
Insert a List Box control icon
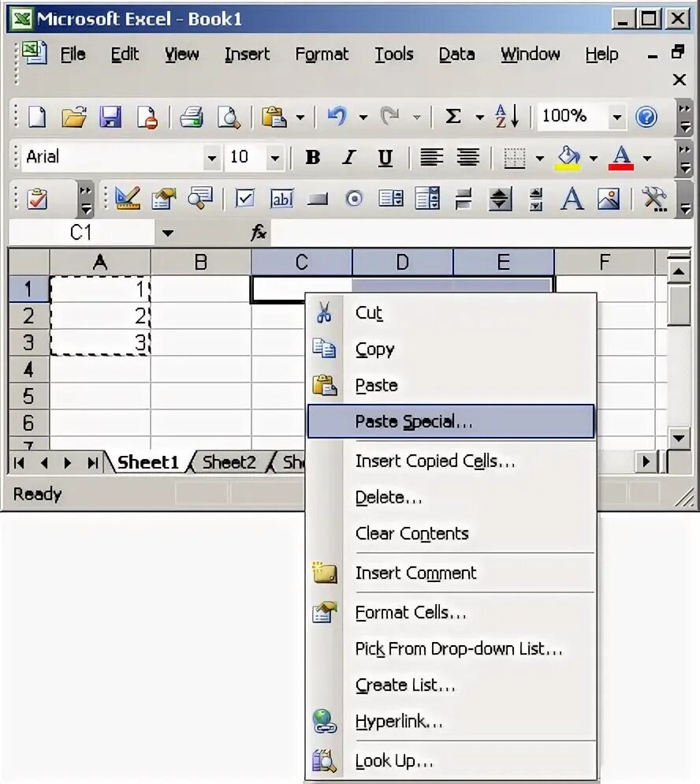pyautogui.click(x=391, y=199)
